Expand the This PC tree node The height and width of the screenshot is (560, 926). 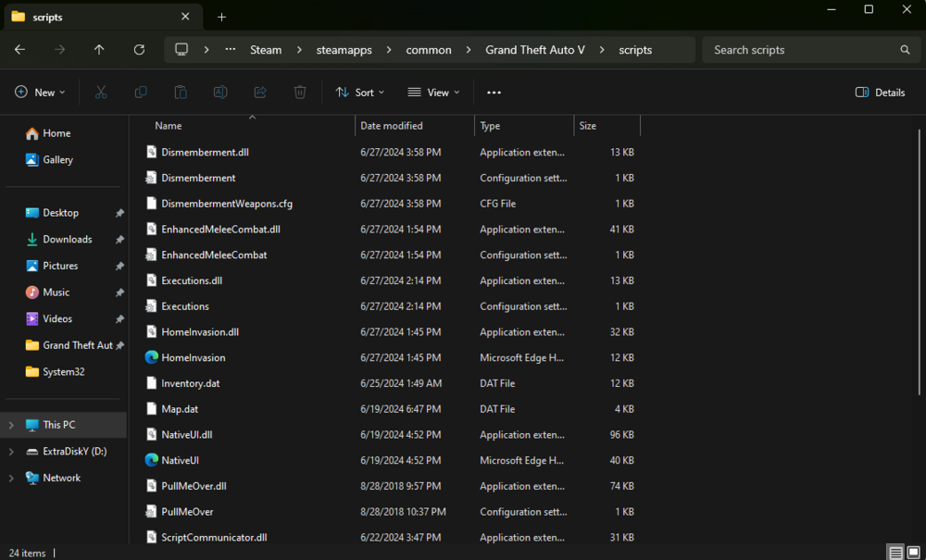coord(11,425)
